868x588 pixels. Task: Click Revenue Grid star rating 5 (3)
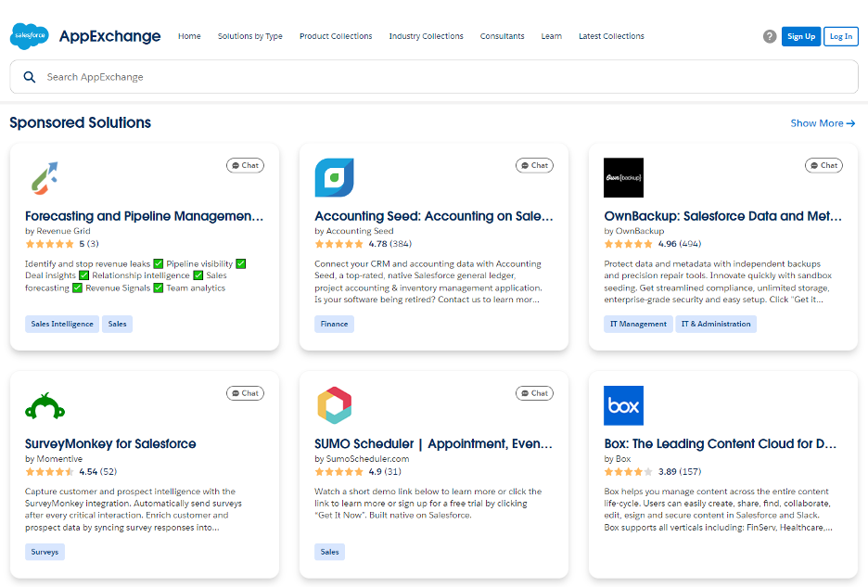pos(62,244)
